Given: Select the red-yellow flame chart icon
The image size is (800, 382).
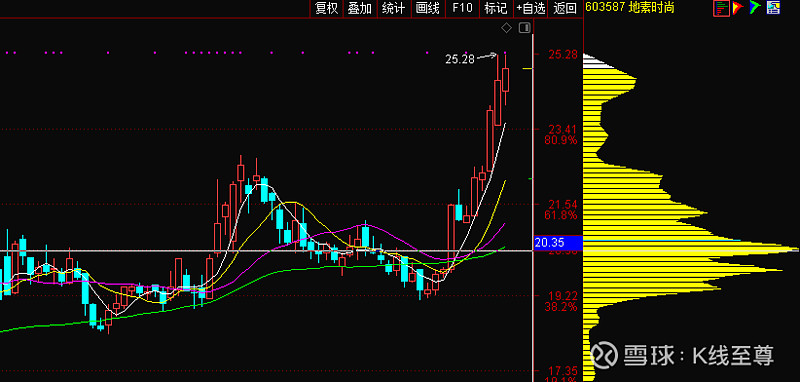Looking at the screenshot, I should (738, 7).
